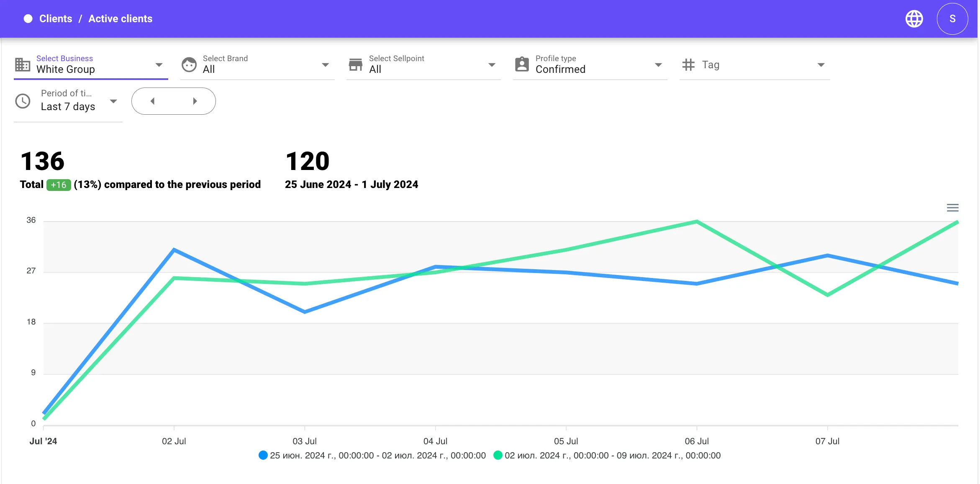Click green line peak at 06 Jul
The image size is (980, 484).
pos(697,221)
